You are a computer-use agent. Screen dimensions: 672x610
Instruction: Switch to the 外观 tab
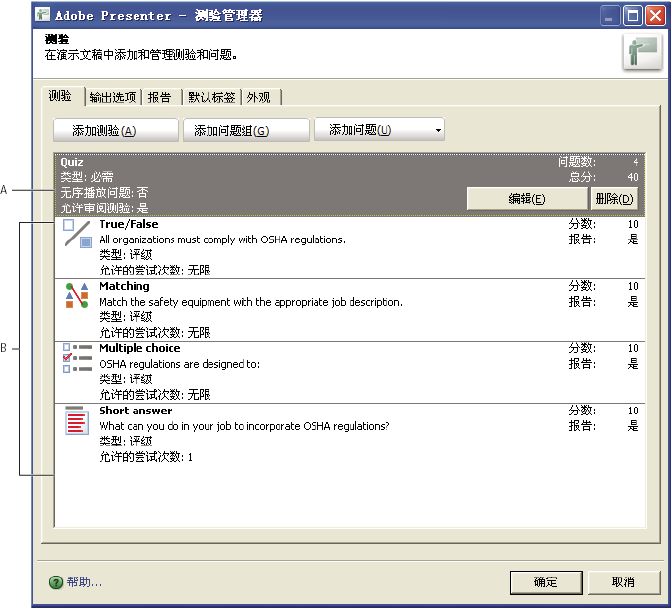tap(259, 97)
